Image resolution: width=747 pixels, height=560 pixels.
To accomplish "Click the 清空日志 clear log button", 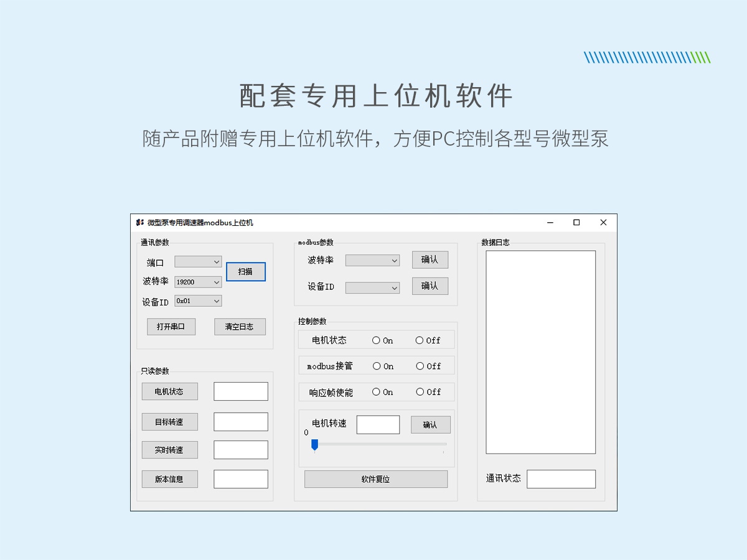I will pos(240,326).
